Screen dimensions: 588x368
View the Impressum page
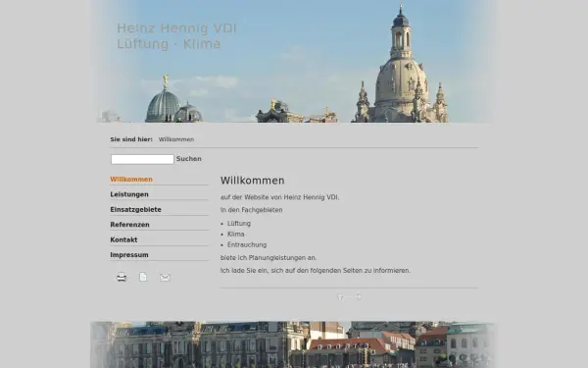click(129, 254)
